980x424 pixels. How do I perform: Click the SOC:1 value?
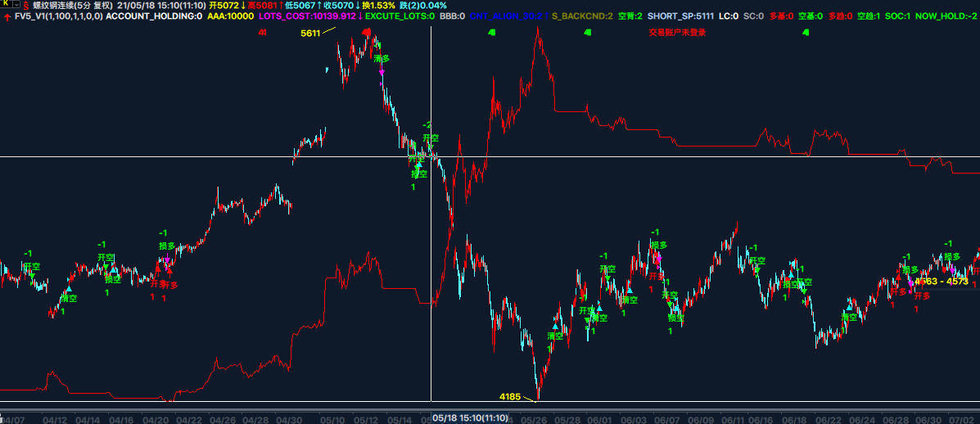898,16
